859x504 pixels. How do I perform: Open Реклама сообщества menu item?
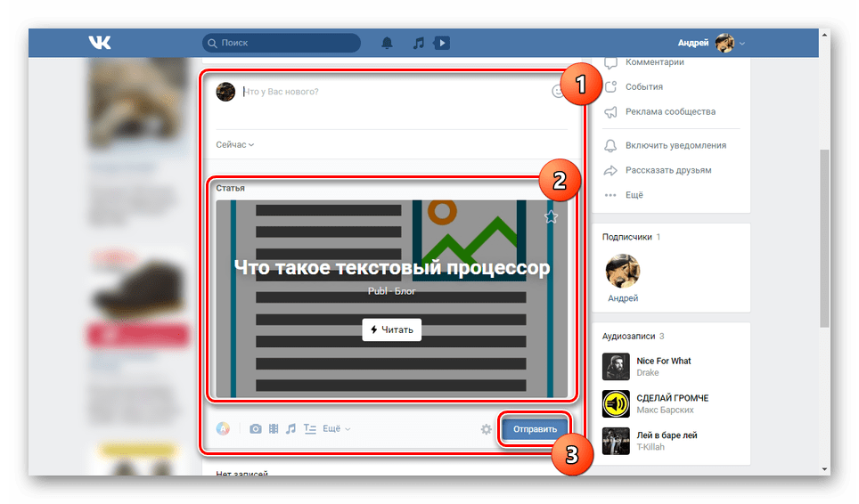(671, 111)
